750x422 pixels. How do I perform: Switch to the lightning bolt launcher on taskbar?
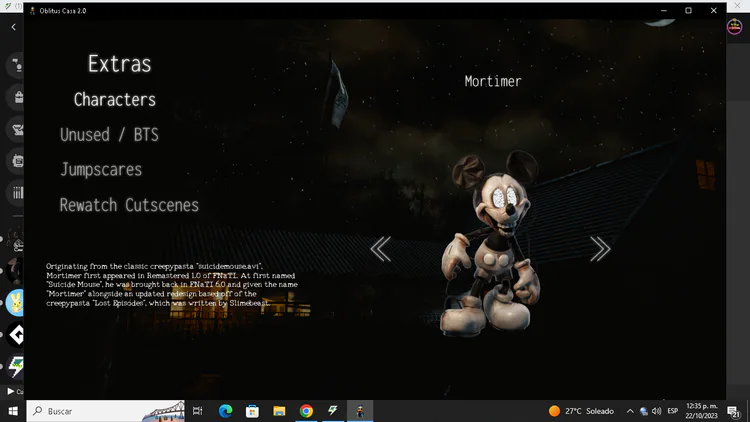(x=333, y=411)
